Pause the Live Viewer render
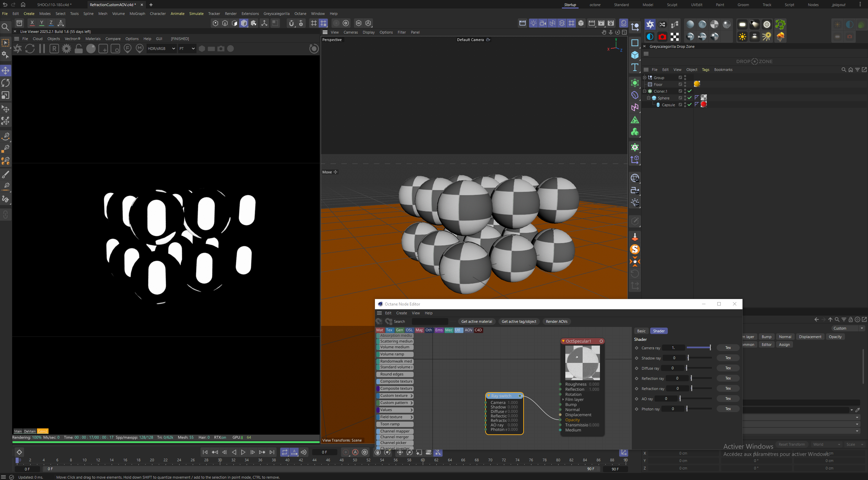The image size is (868, 480). click(42, 49)
